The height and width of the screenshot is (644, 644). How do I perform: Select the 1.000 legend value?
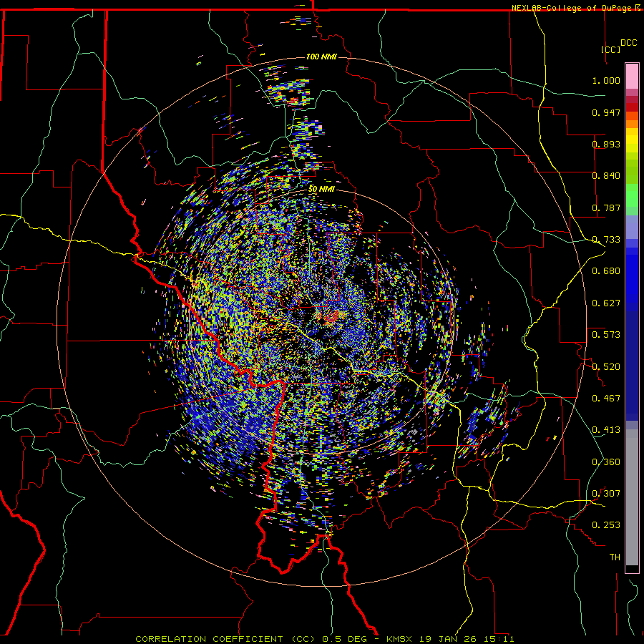point(606,80)
